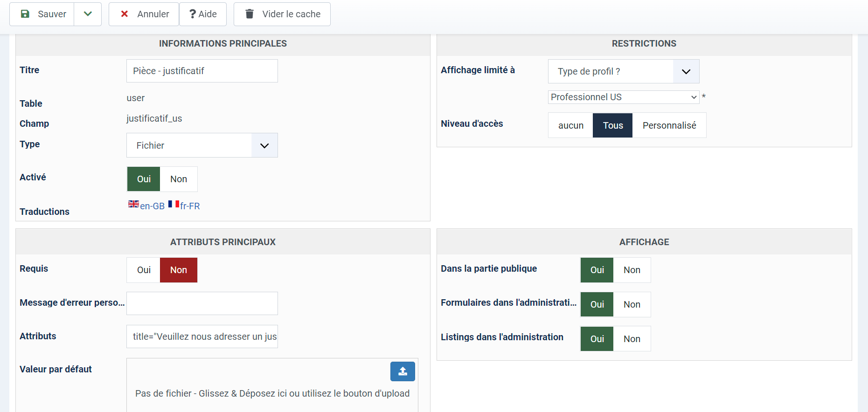868x412 pixels.
Task: Open the Sauver dropdown arrow
Action: tap(88, 14)
